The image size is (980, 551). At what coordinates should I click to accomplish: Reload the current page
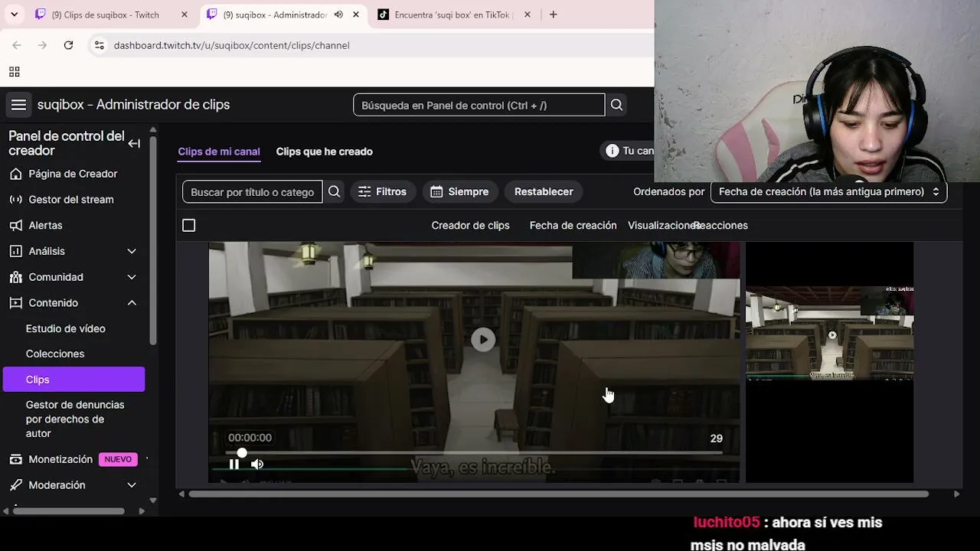point(68,45)
